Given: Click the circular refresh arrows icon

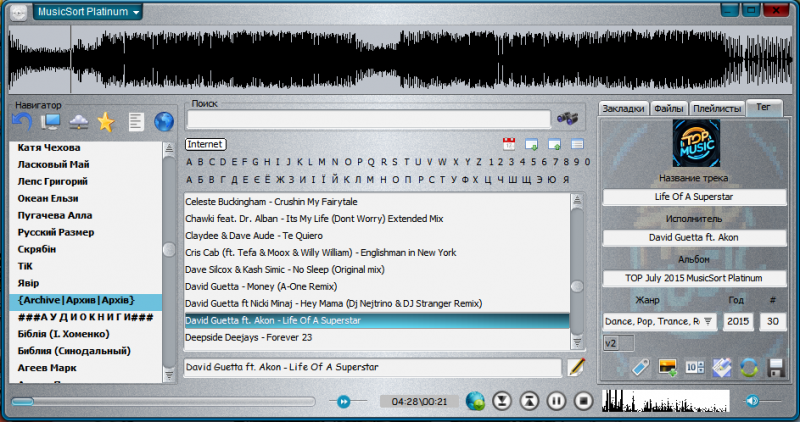Looking at the screenshot, I should tap(748, 367).
